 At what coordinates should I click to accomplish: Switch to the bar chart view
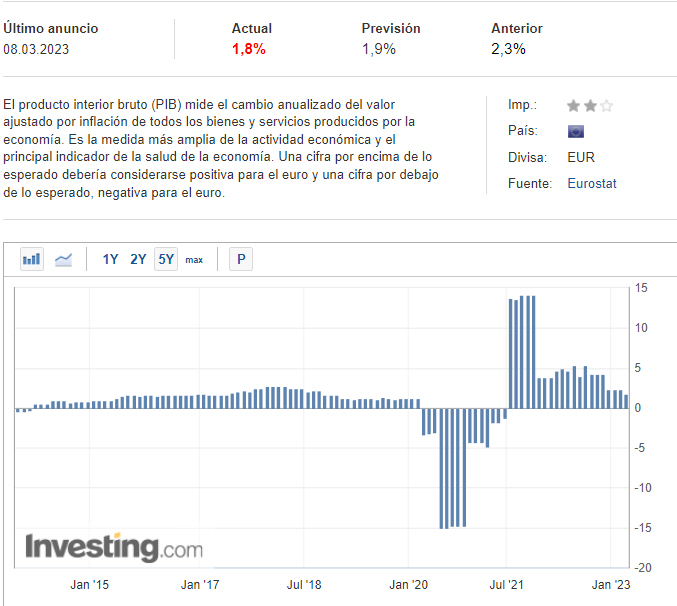point(32,259)
